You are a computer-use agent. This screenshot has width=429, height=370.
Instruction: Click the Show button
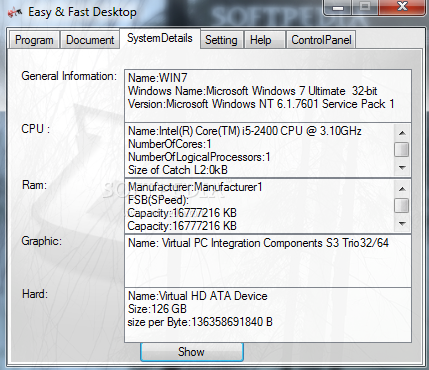(192, 352)
